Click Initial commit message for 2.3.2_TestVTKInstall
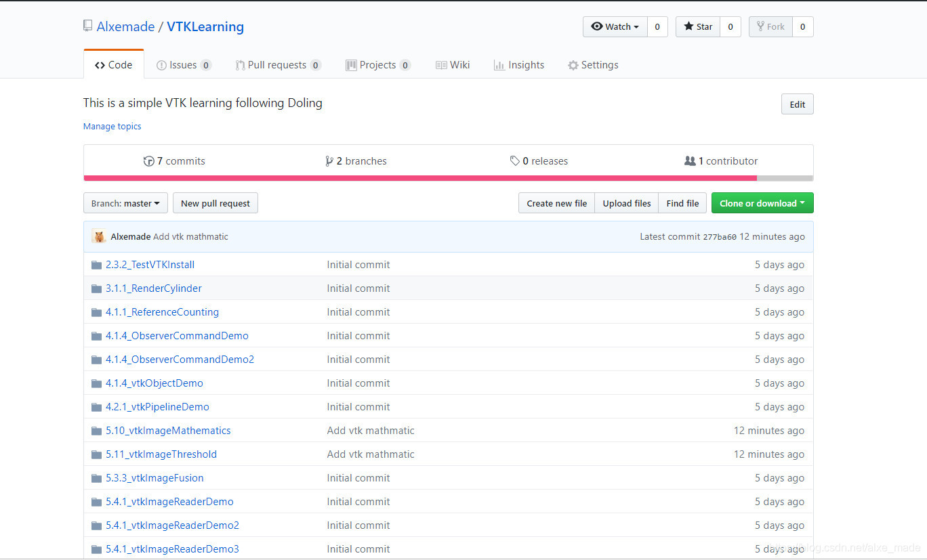Screen dimensions: 927x560 click(358, 265)
